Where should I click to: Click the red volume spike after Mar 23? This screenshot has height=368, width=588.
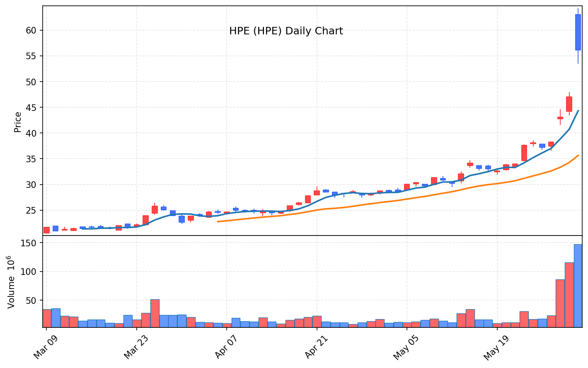click(155, 313)
